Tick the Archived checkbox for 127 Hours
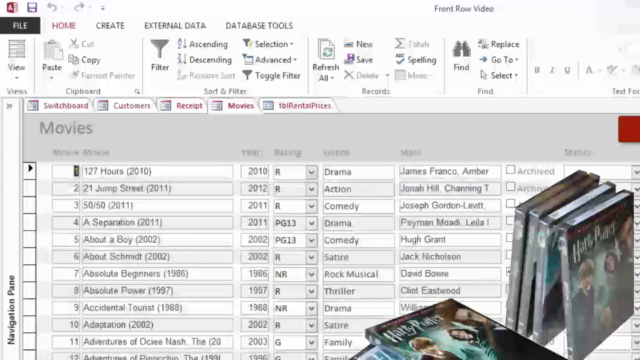This screenshot has width=640, height=360. [511, 170]
